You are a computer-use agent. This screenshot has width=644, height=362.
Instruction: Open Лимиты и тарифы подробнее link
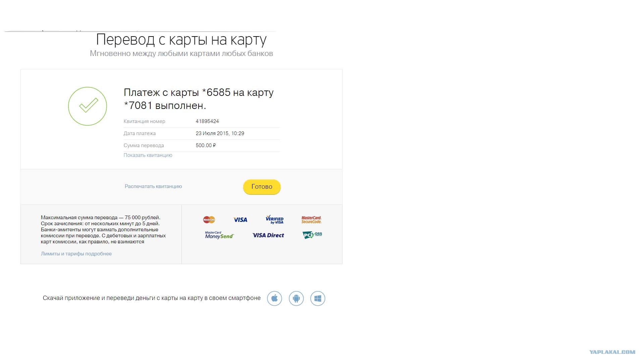[x=76, y=254]
